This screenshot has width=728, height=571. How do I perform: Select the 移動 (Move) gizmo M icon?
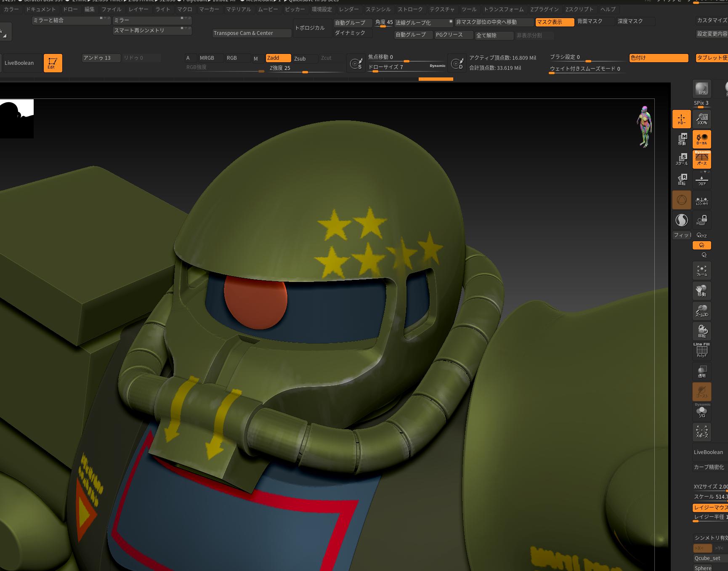681,139
